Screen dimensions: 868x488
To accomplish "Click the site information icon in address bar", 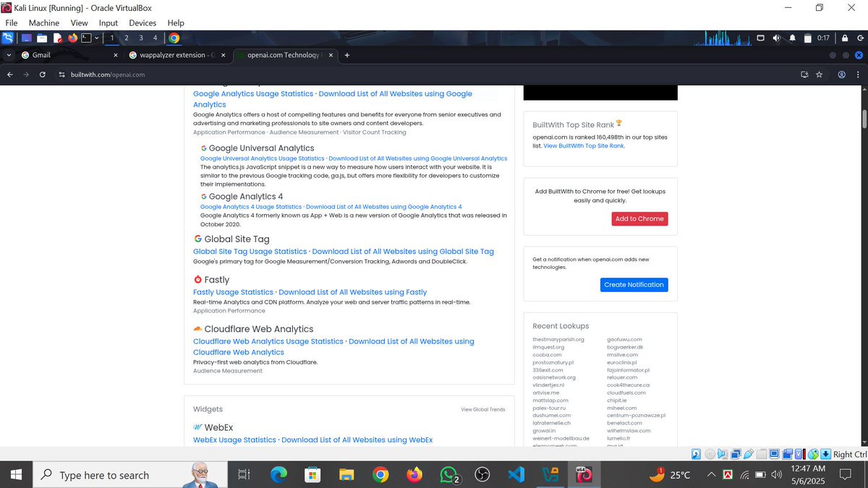I will click(x=61, y=74).
